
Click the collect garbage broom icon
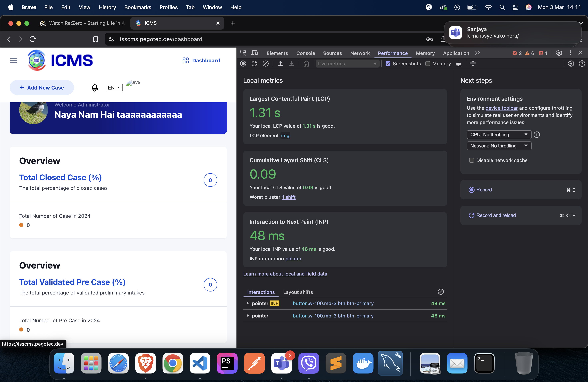(x=459, y=64)
